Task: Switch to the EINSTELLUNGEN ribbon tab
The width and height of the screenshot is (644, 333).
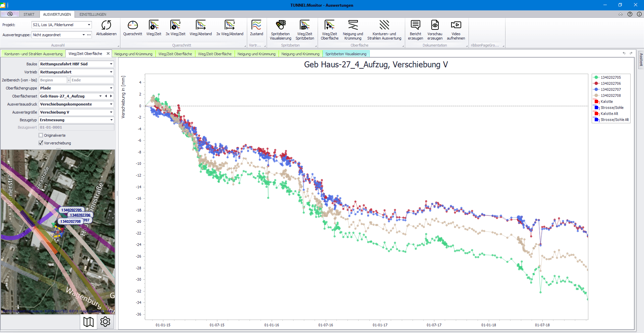Action: [93, 14]
